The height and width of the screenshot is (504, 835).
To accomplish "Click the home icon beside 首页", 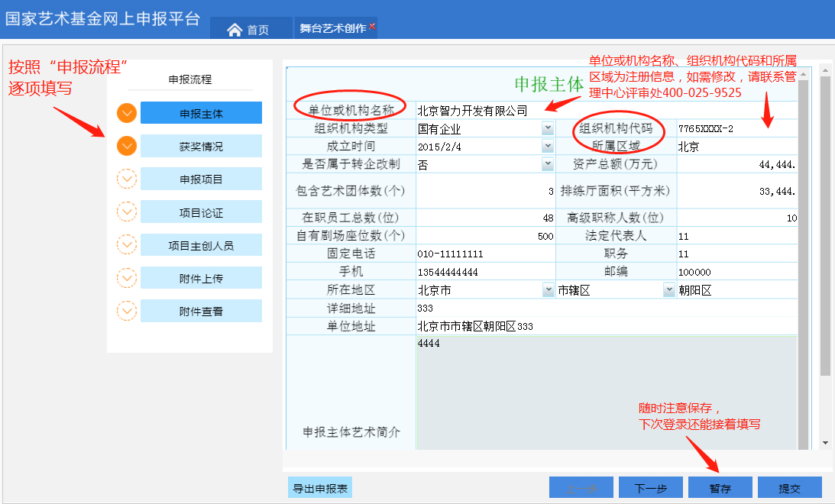I will [x=235, y=29].
